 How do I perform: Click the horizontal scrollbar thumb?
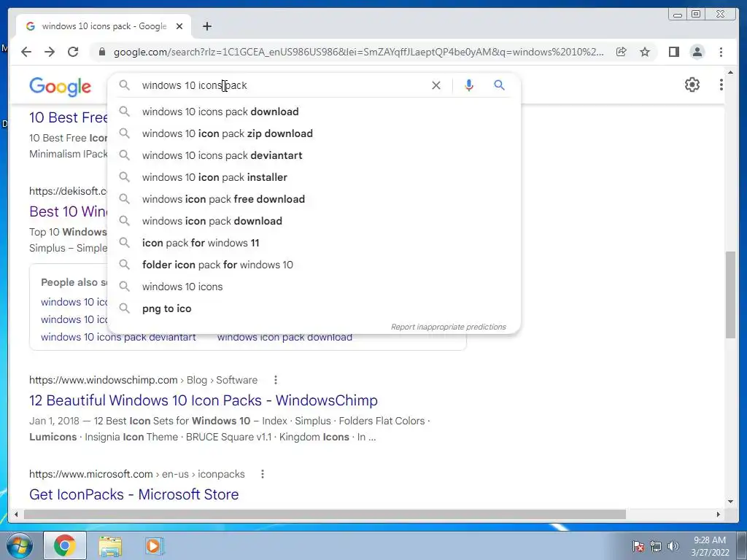pos(325,514)
